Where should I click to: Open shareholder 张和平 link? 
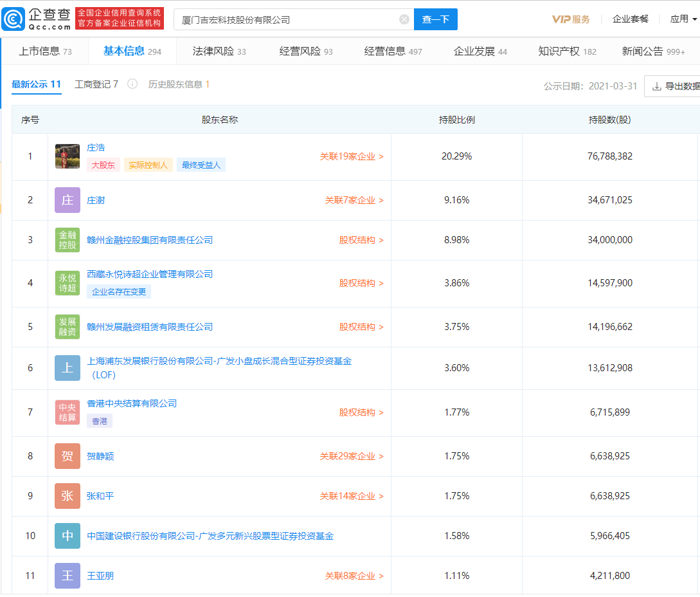click(100, 496)
